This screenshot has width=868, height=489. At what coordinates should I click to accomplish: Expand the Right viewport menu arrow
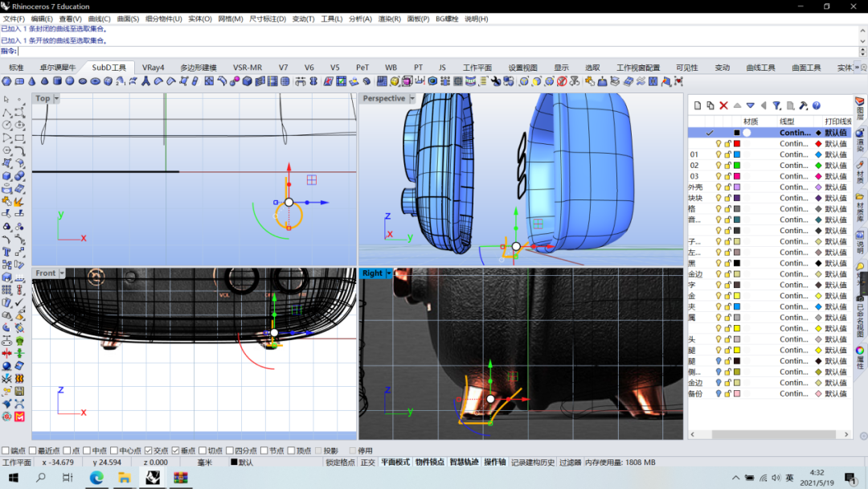tap(391, 273)
